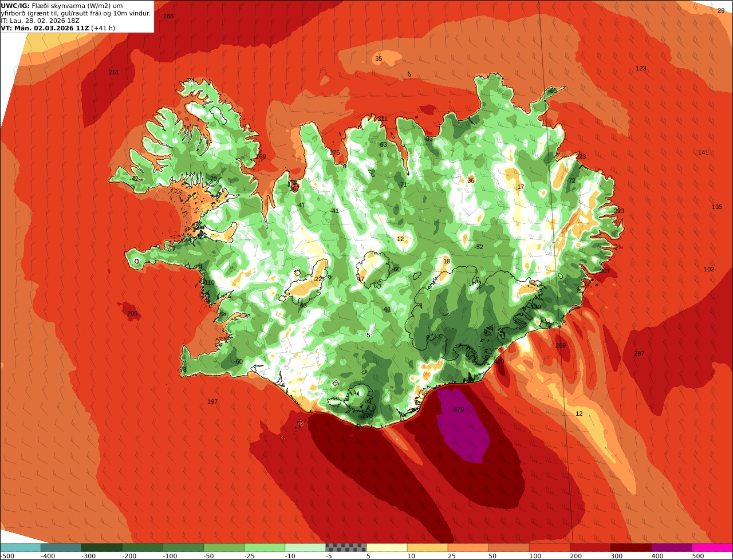Image resolution: width=733 pixels, height=560 pixels.
Task: Pick the green swatch between -100 and -50
Action: coord(183,547)
